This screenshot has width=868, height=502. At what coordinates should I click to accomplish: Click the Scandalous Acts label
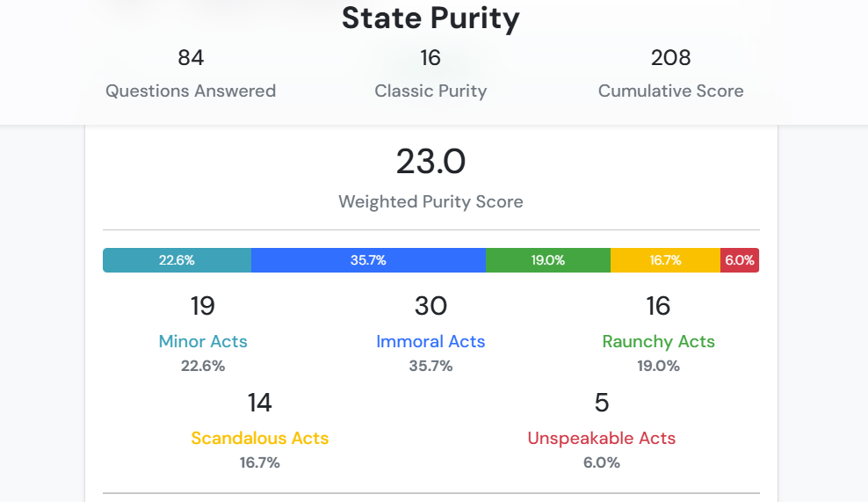tap(260, 438)
